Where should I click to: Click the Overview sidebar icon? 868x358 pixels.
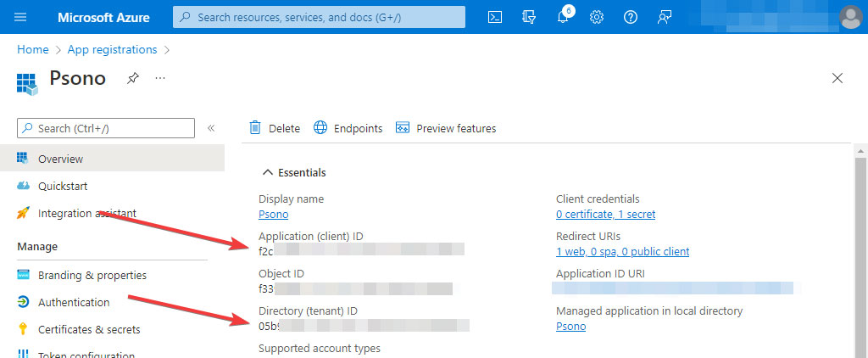click(x=23, y=159)
